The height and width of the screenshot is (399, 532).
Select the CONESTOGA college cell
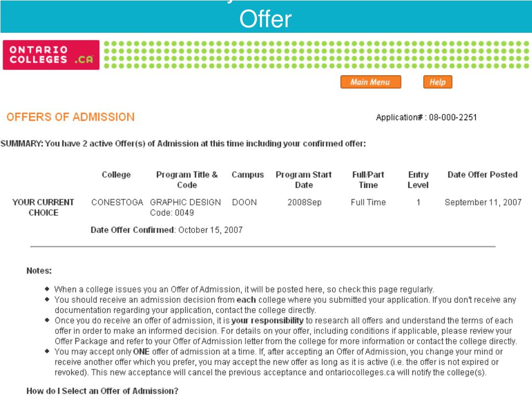[117, 202]
